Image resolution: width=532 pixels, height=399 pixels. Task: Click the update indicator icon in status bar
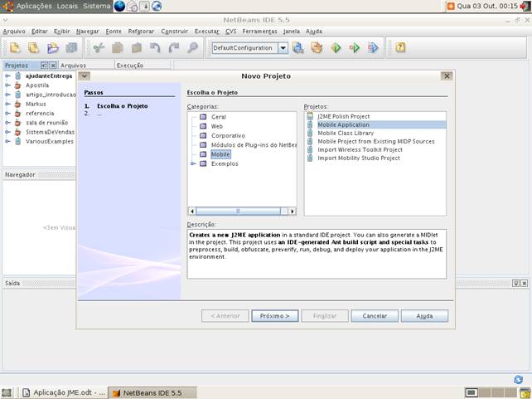[x=519, y=379]
